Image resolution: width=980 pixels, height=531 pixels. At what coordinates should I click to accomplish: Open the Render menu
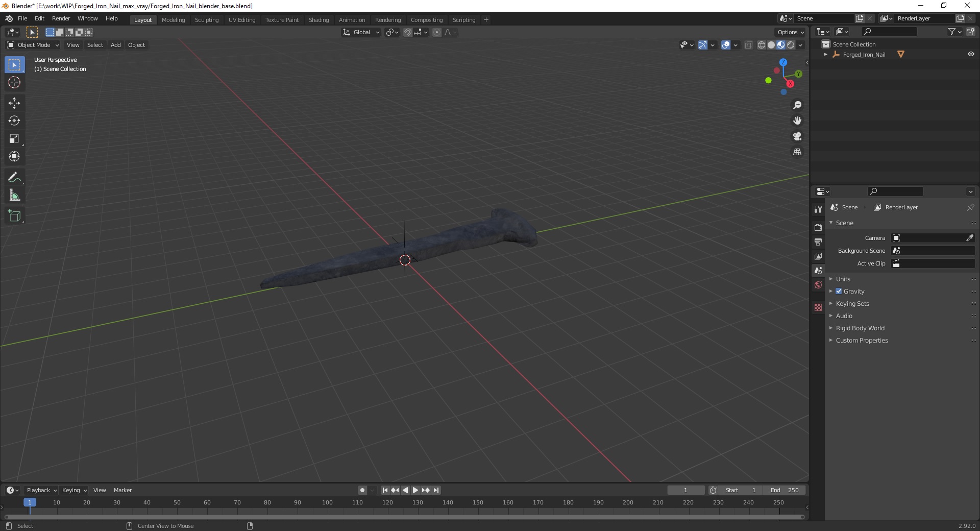pyautogui.click(x=61, y=18)
